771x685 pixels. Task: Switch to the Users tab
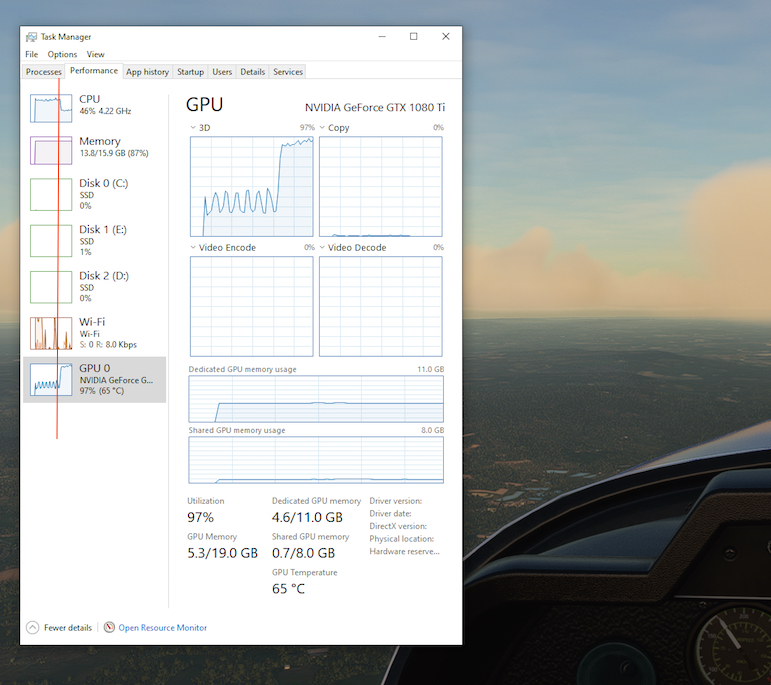[222, 72]
